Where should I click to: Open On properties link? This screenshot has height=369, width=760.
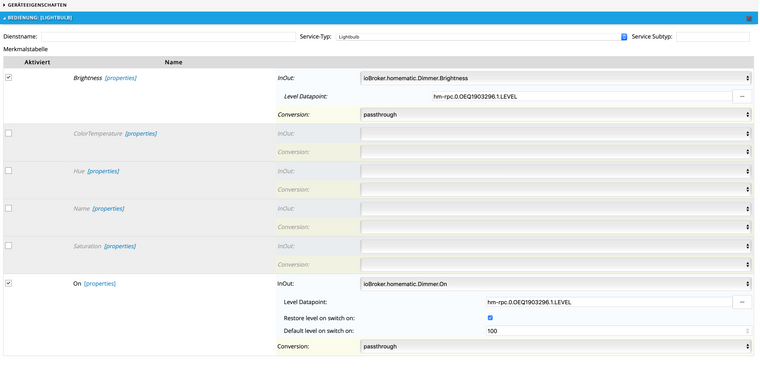point(100,284)
